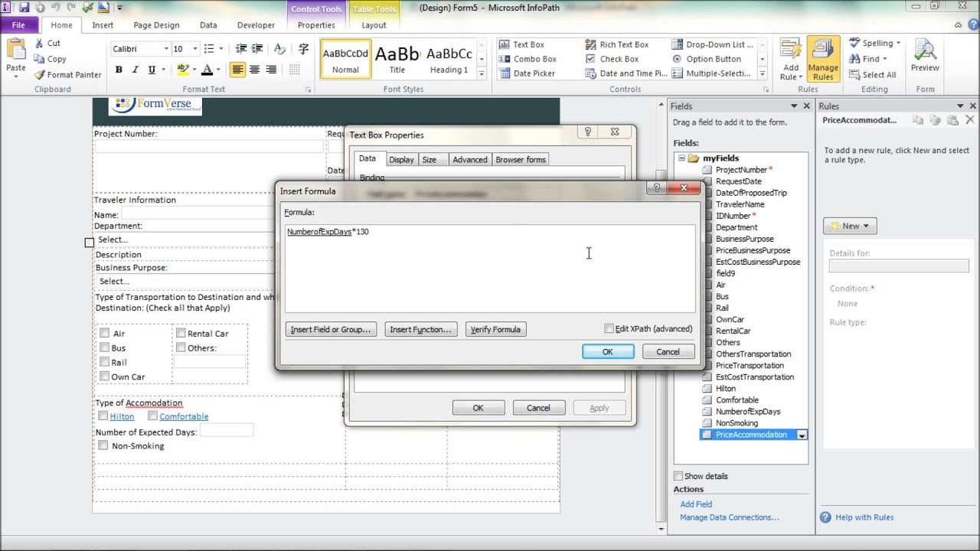Viewport: 980px width, 551px height.
Task: Open the font name dropdown
Action: tap(166, 49)
